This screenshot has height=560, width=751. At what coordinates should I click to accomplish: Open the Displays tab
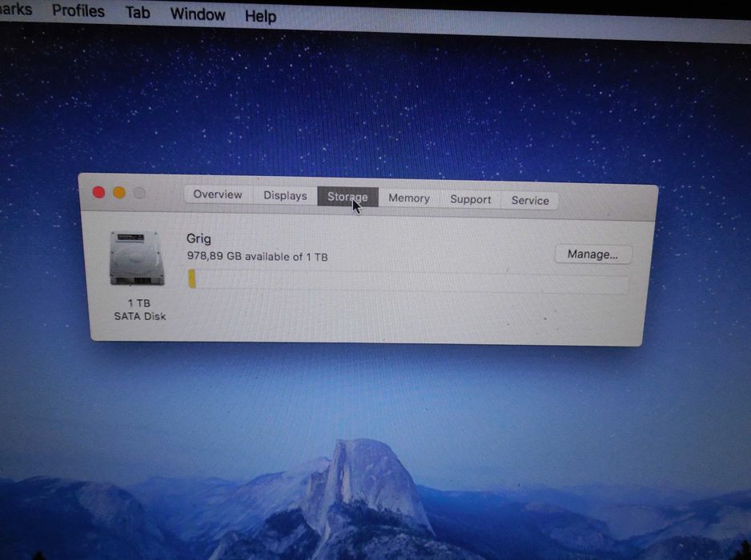285,196
